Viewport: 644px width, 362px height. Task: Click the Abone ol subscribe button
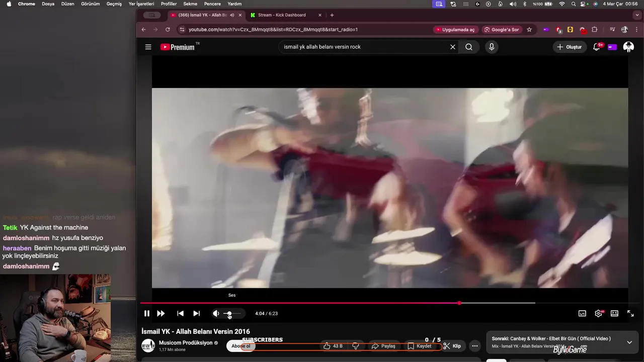[x=241, y=346]
